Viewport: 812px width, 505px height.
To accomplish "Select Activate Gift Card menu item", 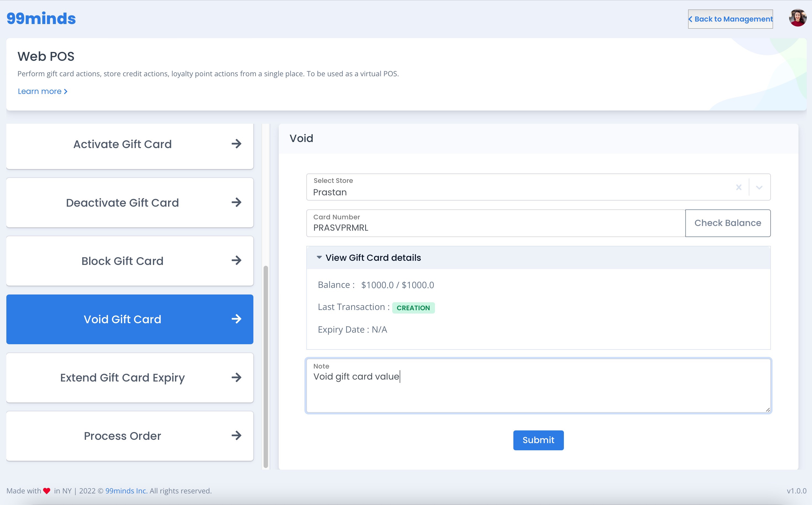I will pyautogui.click(x=130, y=146).
